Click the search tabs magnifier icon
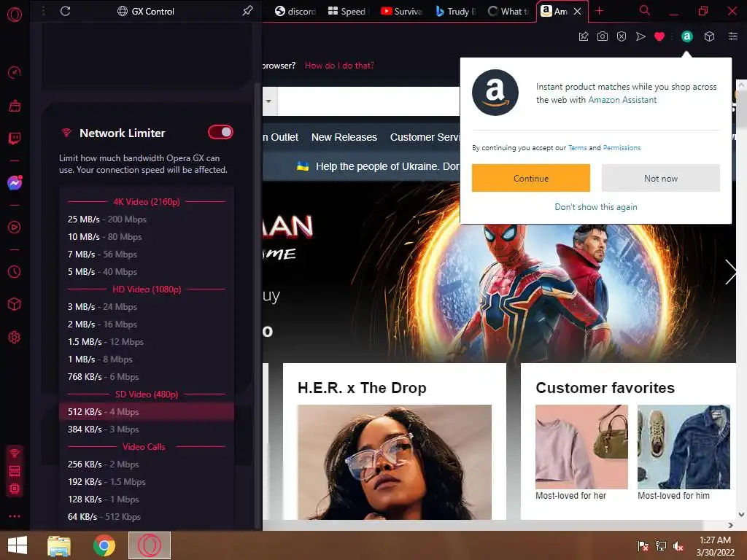 [645, 10]
